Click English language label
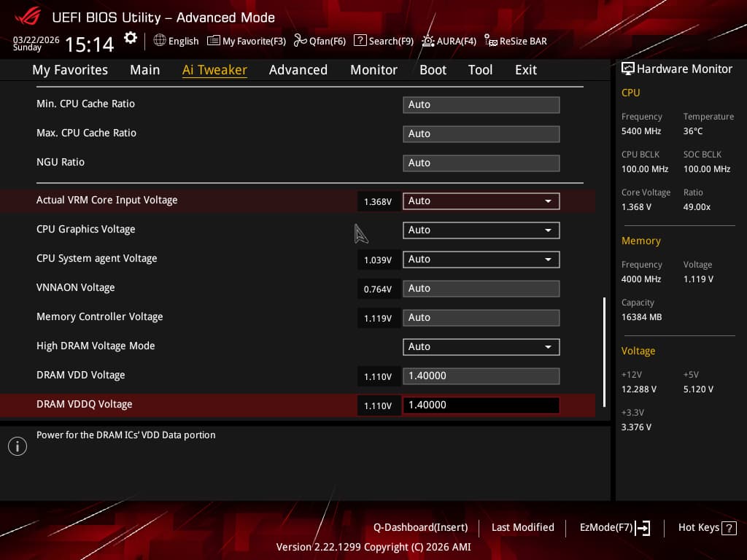747x560 pixels. 183,41
